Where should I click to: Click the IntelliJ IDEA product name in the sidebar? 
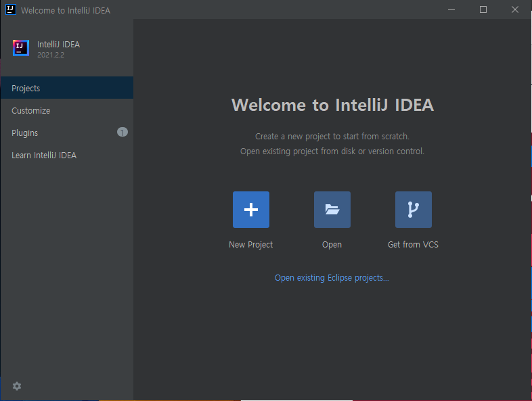point(58,45)
